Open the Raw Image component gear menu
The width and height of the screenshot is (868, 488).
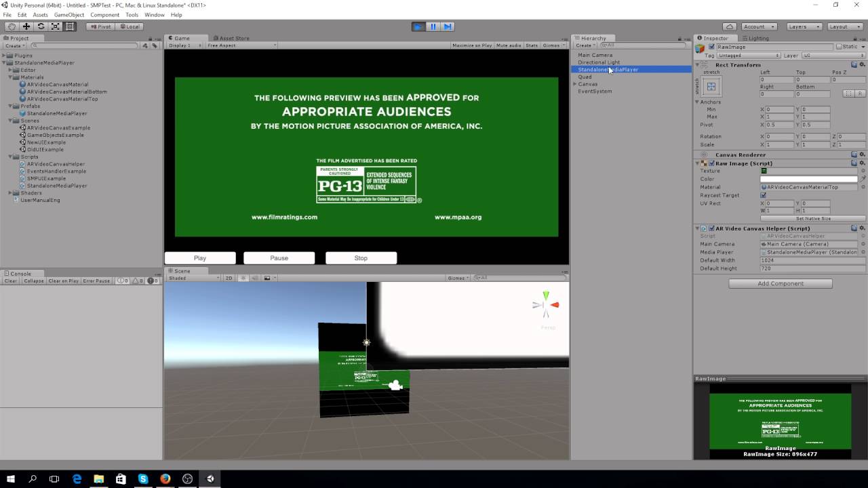[862, 163]
